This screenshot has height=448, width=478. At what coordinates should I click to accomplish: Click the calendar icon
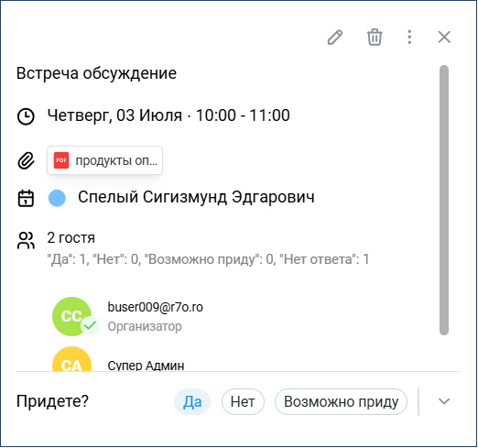click(26, 198)
